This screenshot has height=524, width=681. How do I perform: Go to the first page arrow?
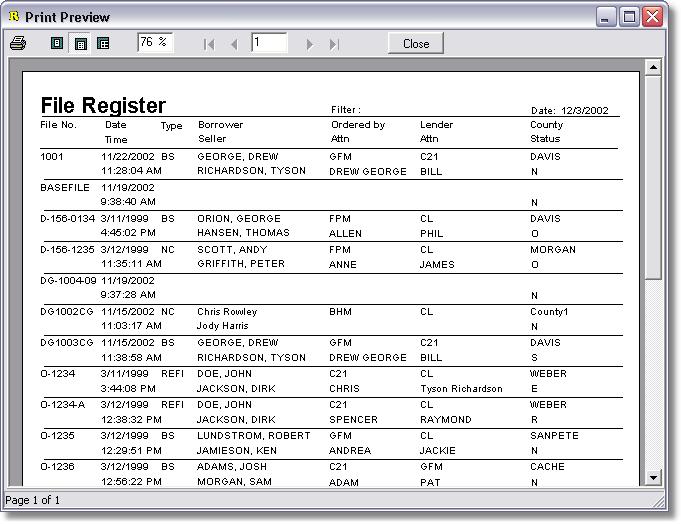coord(209,44)
